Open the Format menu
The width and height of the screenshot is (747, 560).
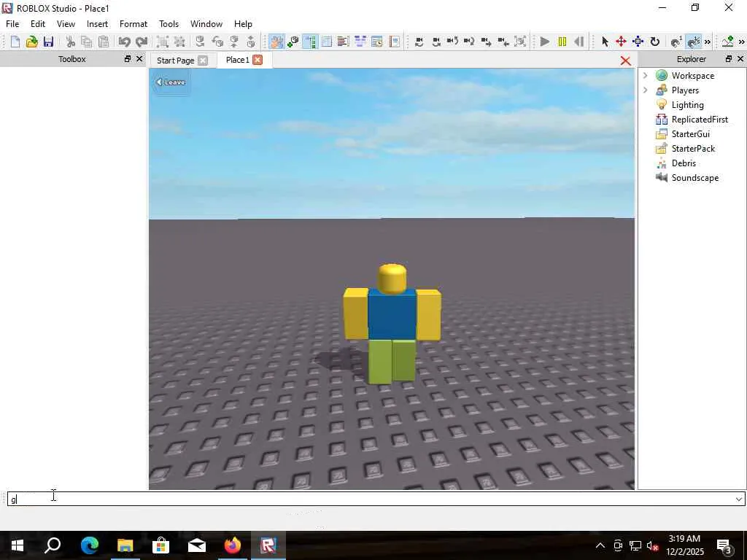133,24
